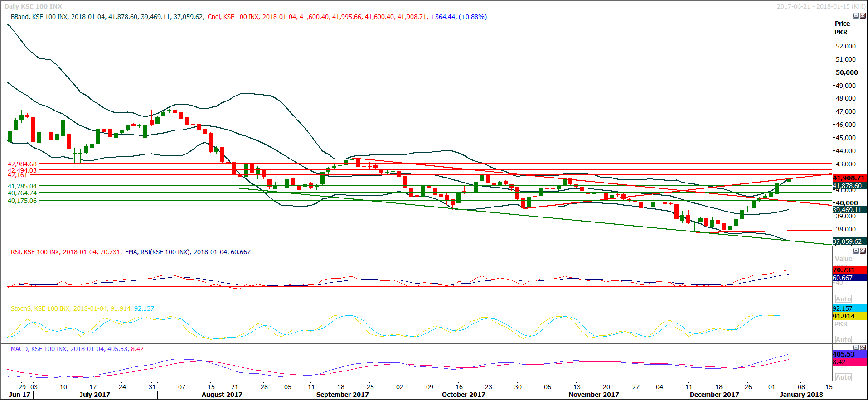Screen dimensions: 868x400
Task: Click the Daily KSE 100 INX chart title
Action: [x=34, y=6]
